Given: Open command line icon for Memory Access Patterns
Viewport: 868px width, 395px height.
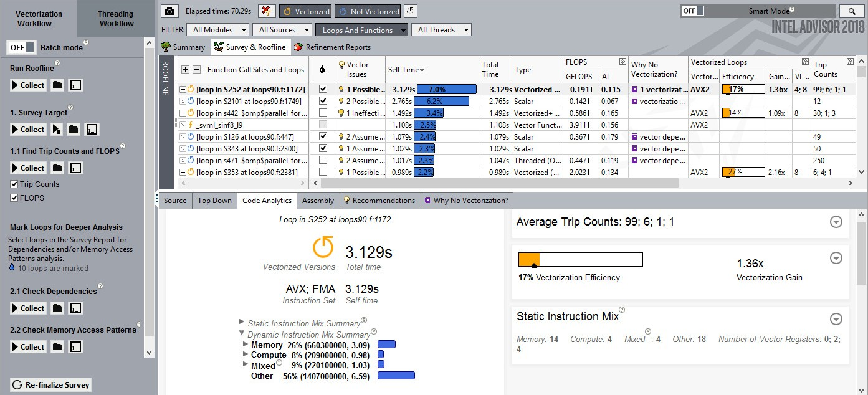Looking at the screenshot, I should (x=75, y=347).
